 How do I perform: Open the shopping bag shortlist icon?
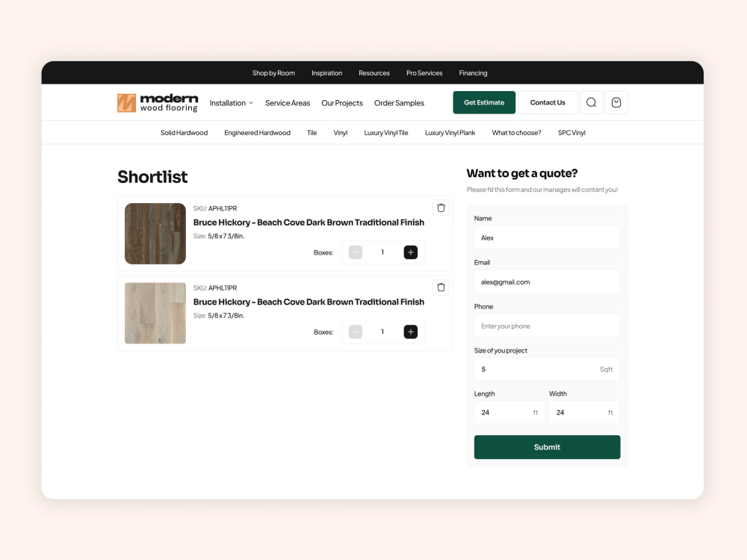point(616,102)
